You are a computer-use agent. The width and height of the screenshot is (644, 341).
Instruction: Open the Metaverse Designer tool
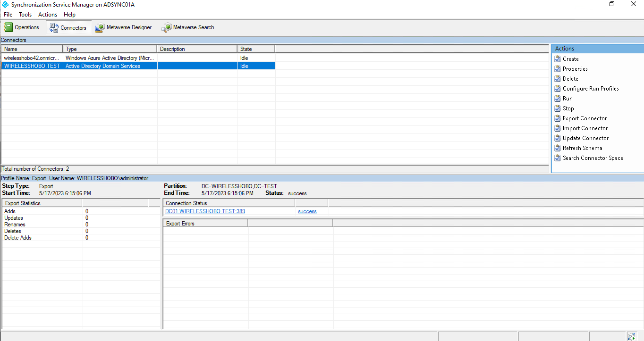pyautogui.click(x=124, y=27)
